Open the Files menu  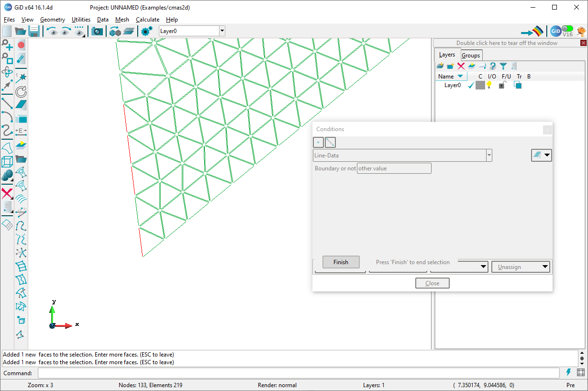(x=9, y=20)
